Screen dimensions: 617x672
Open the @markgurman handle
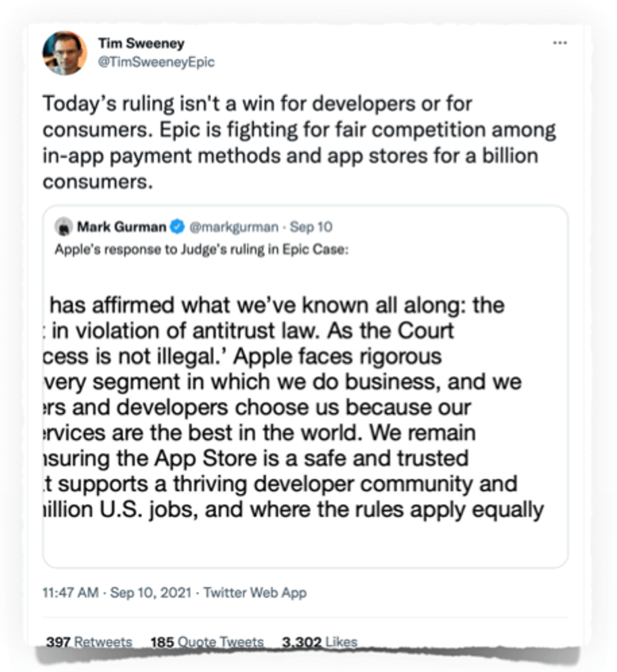click(x=223, y=227)
